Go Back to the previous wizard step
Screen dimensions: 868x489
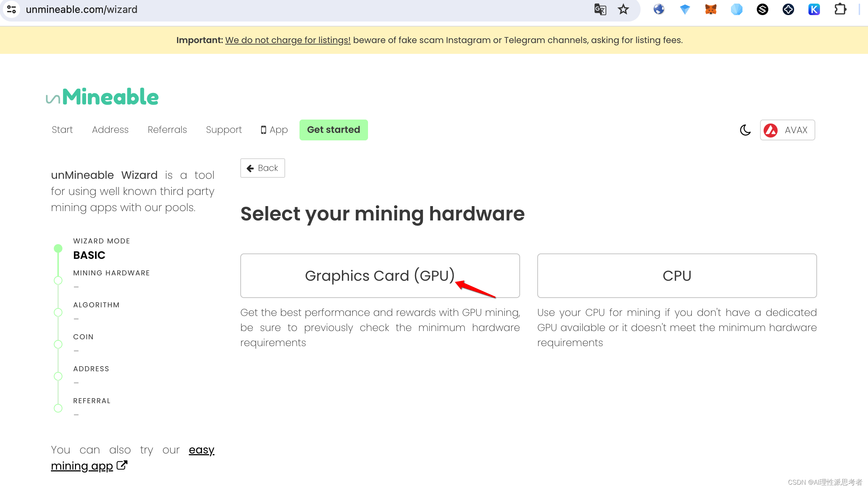click(x=263, y=168)
